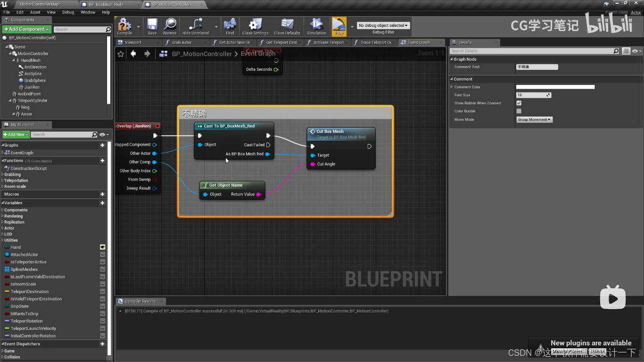
Task: Select GrabSphere in the components tree
Action: (35, 80)
